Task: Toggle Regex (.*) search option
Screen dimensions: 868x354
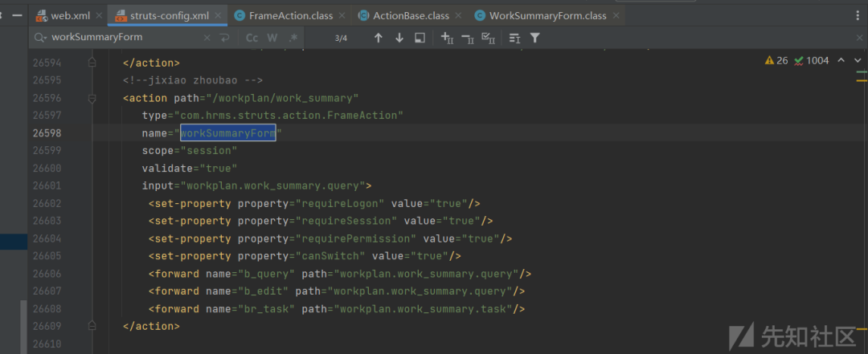Action: tap(293, 38)
